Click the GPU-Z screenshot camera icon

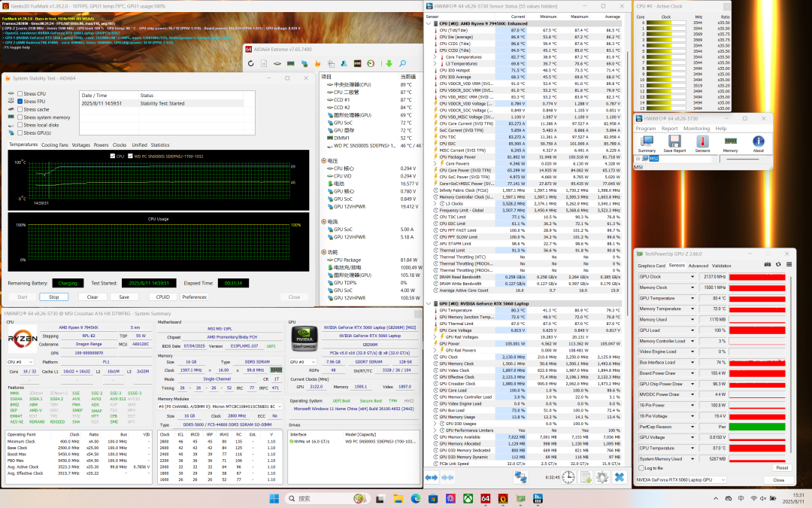(x=768, y=264)
